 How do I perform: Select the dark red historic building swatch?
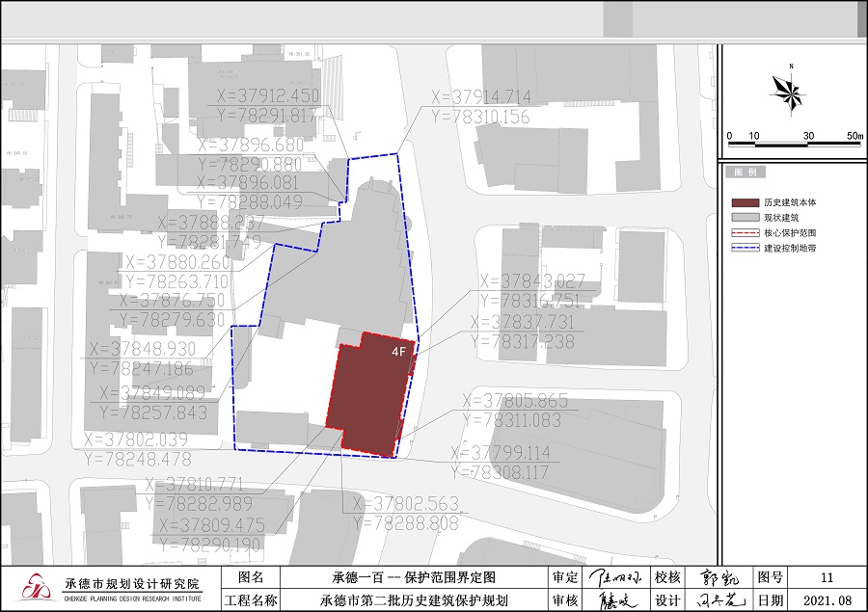pos(746,203)
